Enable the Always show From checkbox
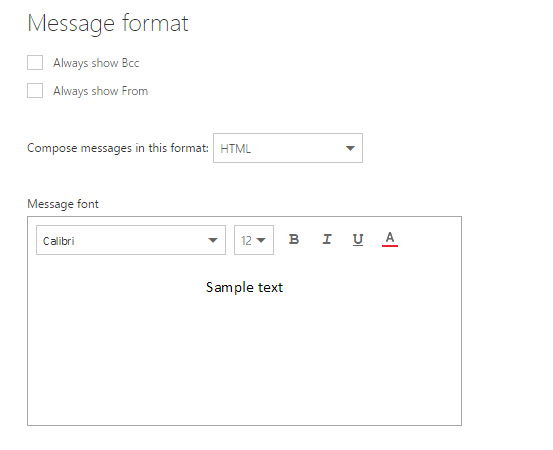 pos(35,91)
